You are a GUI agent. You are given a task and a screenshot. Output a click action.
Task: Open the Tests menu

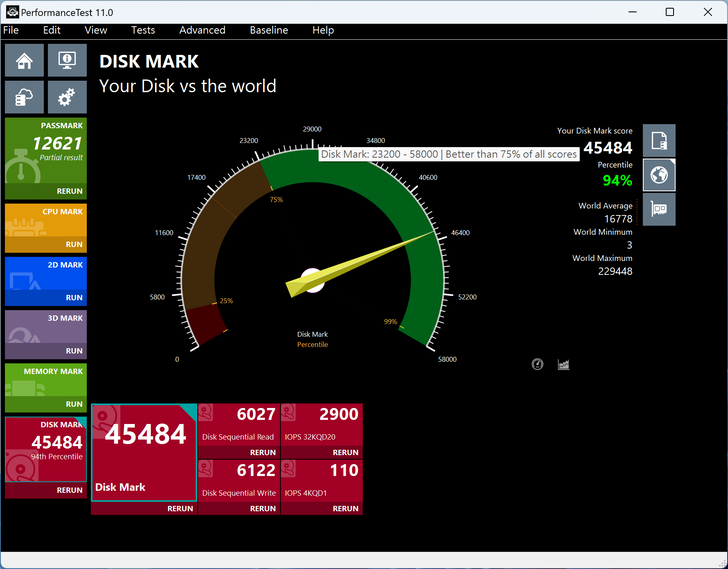coord(143,30)
